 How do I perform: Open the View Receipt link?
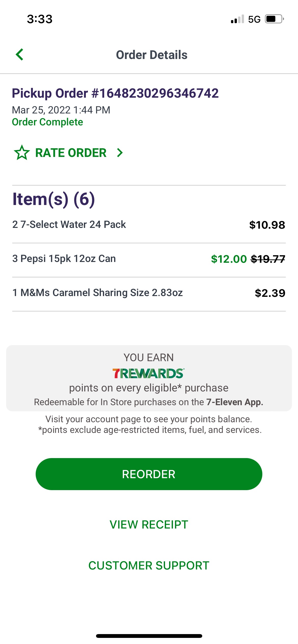149,524
